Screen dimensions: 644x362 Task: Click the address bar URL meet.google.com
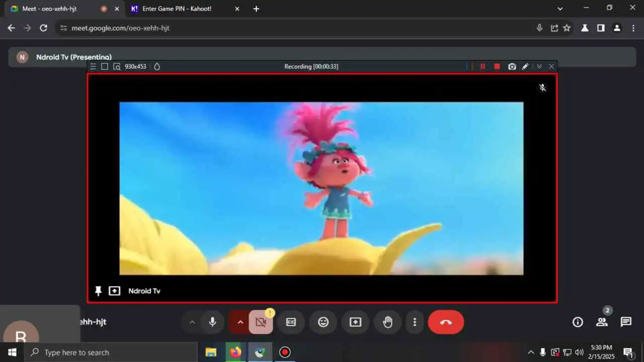coord(120,28)
